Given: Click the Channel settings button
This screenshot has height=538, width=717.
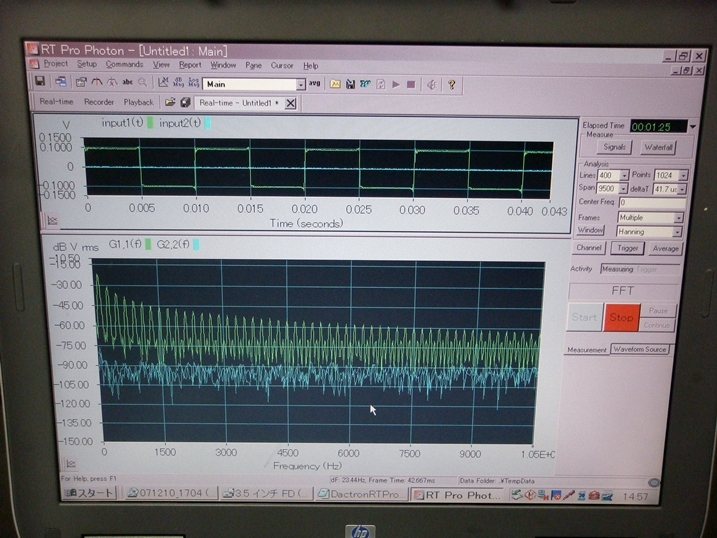Looking at the screenshot, I should (x=589, y=248).
